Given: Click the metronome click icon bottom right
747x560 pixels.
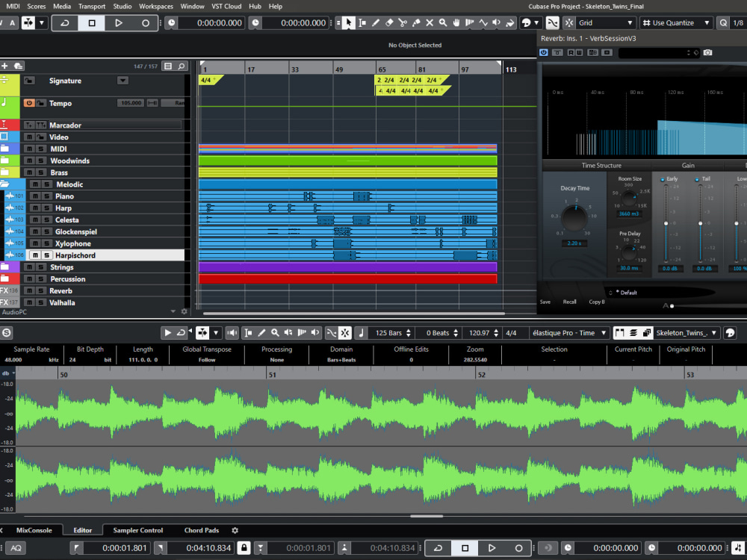Looking at the screenshot, I should [x=737, y=548].
